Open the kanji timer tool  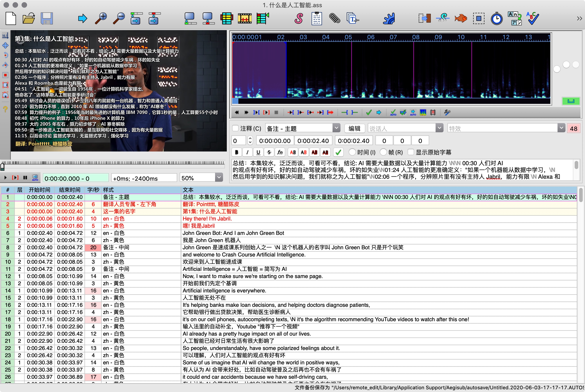pos(515,18)
